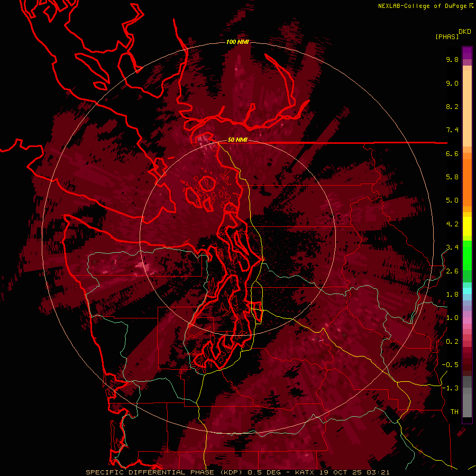Click the DKD label above the color bar
Screen dimensions: 476x476
(x=465, y=32)
